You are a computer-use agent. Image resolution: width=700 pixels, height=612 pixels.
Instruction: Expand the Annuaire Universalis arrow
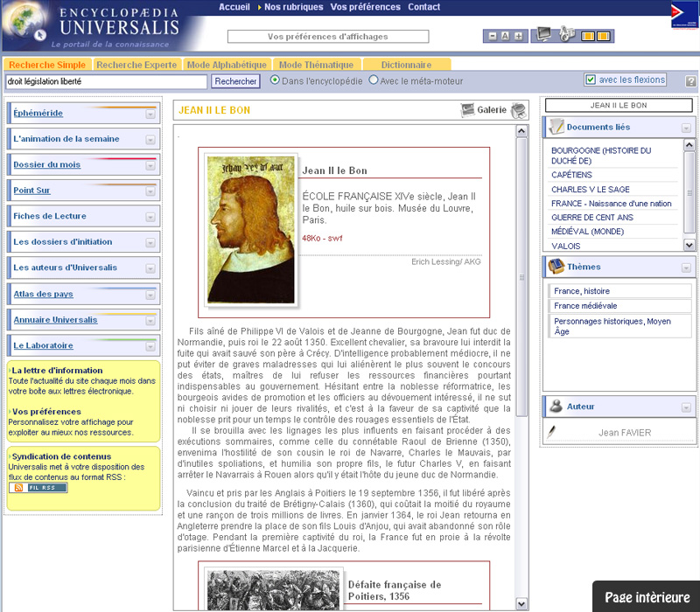(x=150, y=321)
